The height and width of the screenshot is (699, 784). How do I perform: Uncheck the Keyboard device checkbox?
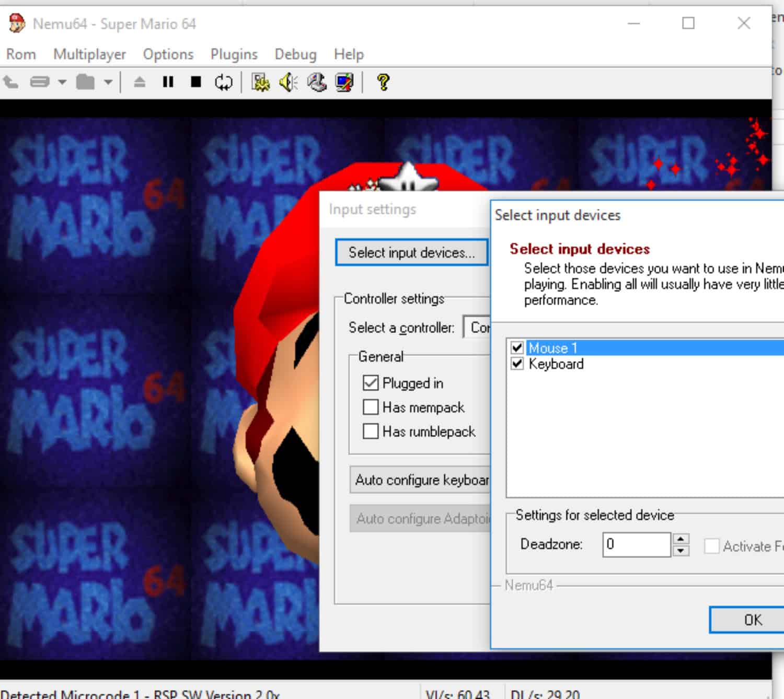pos(517,364)
